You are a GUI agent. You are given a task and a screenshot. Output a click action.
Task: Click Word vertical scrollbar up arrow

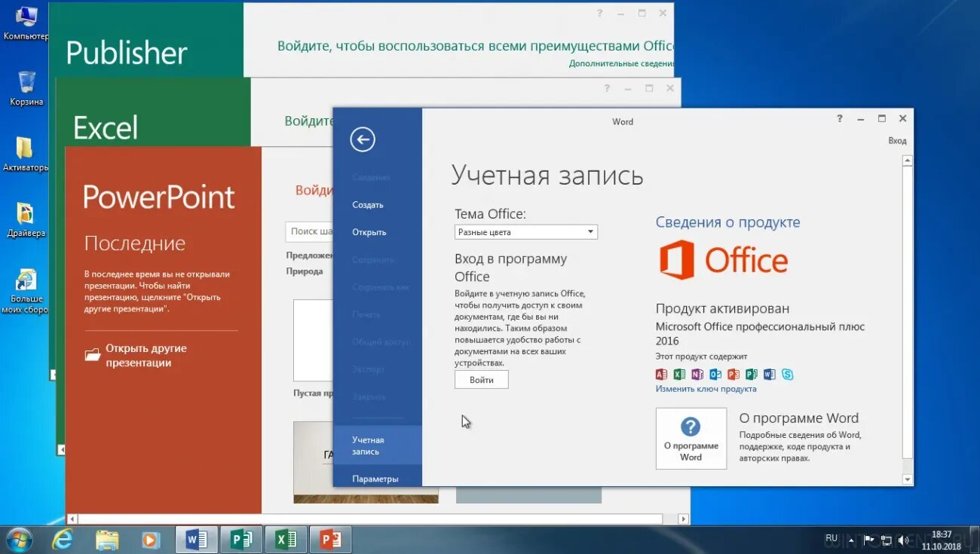click(x=908, y=161)
